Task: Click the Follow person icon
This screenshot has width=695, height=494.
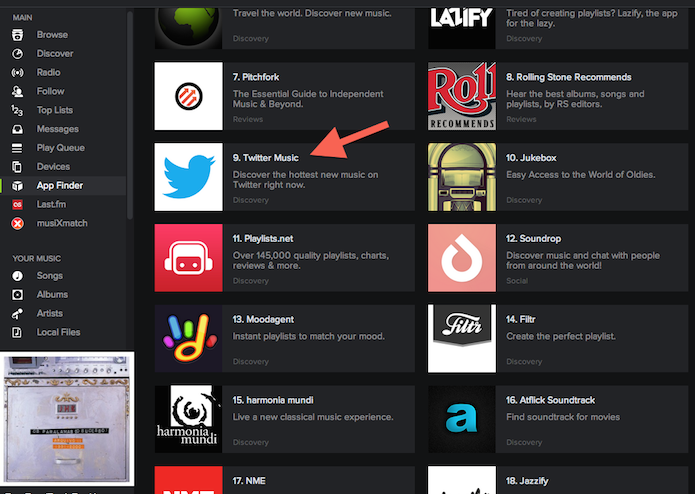Action: 17,91
